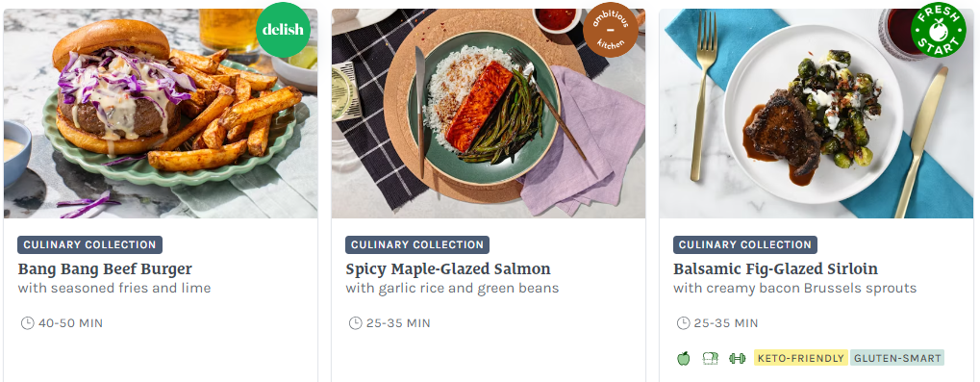Click the bread slice carb icon
The image size is (980, 382).
point(710,358)
